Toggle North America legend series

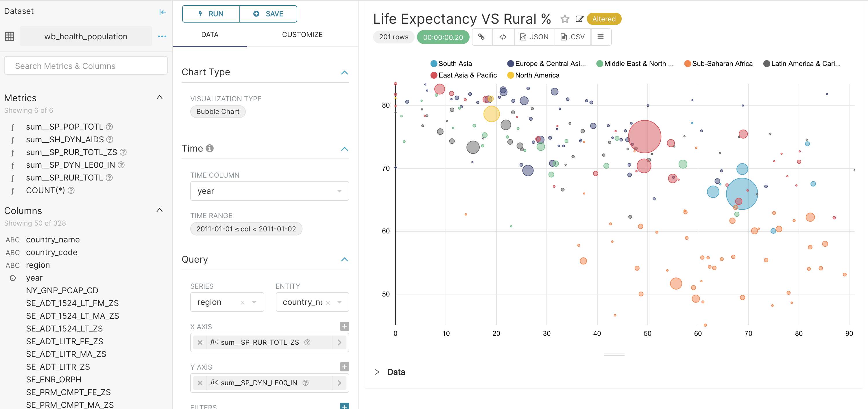533,75
